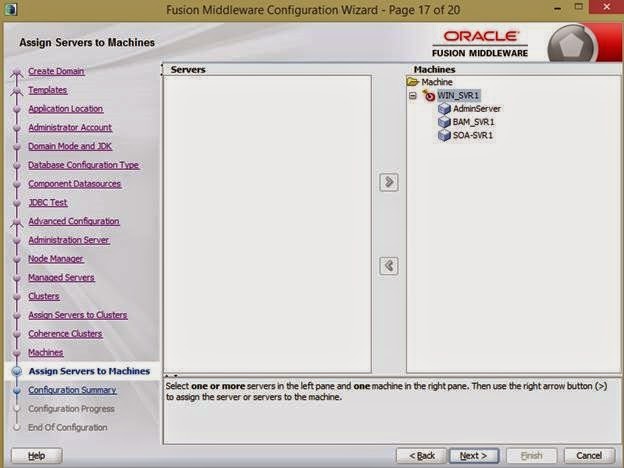Go to Clusters step

coord(44,296)
